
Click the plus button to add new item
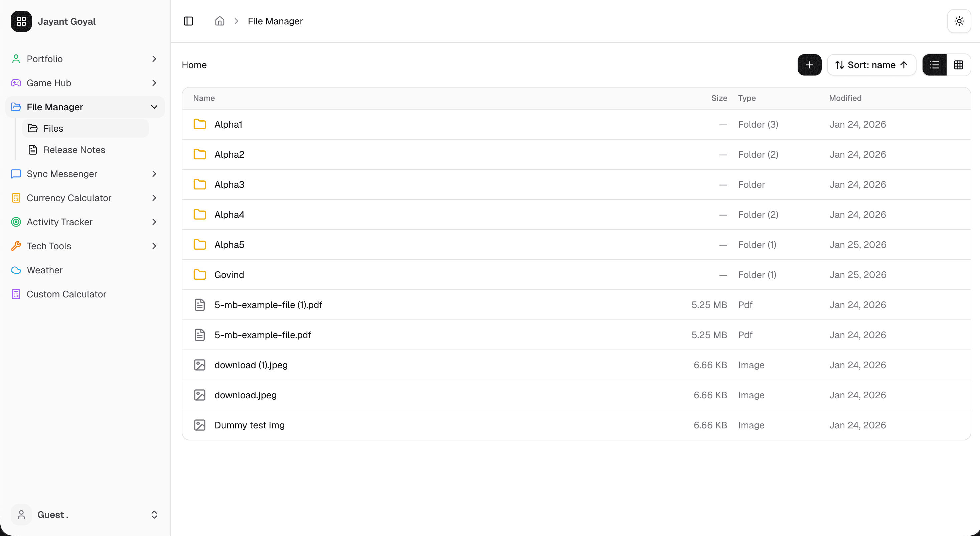[x=809, y=65]
